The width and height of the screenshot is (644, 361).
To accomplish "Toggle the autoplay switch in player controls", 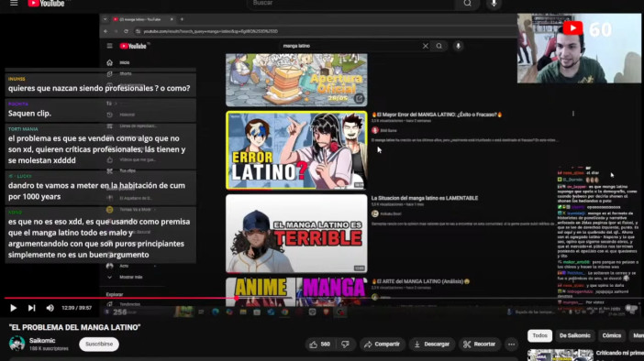I will (632, 308).
